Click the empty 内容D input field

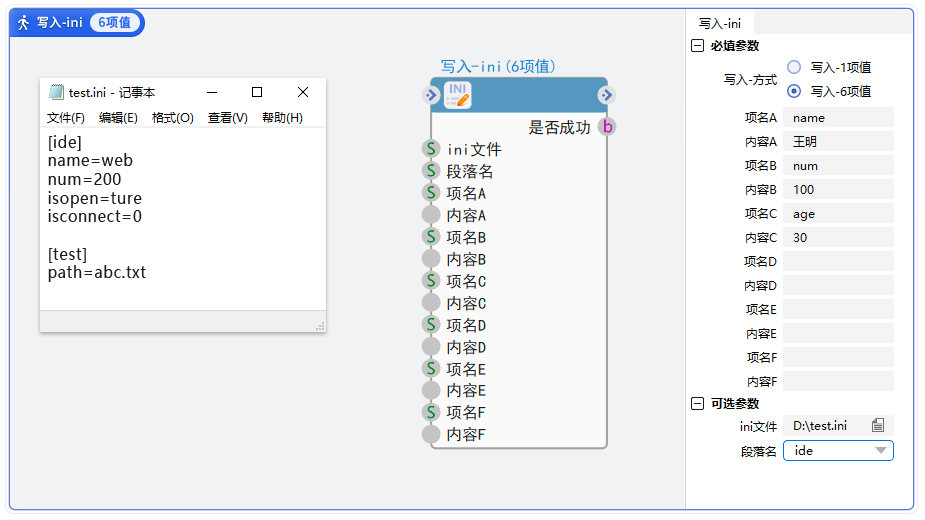click(838, 285)
